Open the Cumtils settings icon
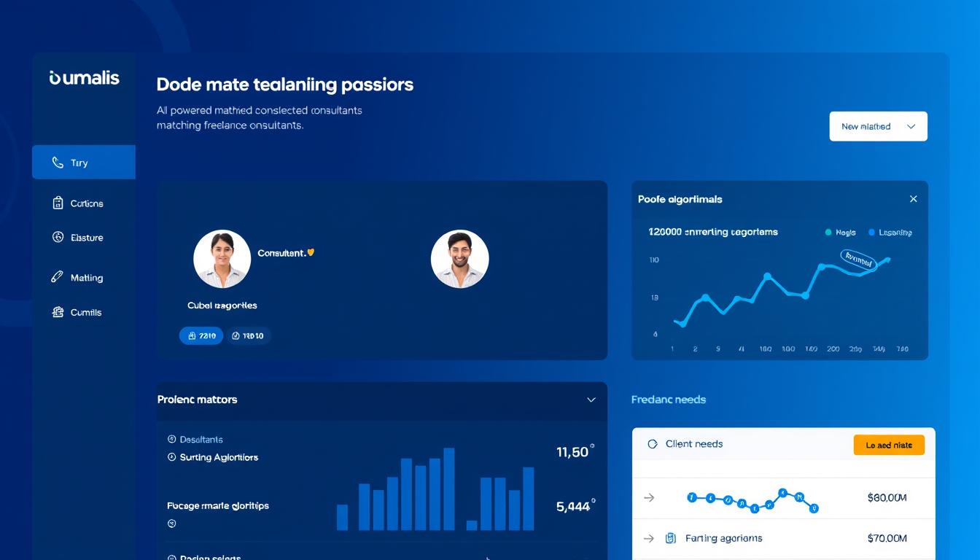Screen dimensions: 980x560 (60, 311)
